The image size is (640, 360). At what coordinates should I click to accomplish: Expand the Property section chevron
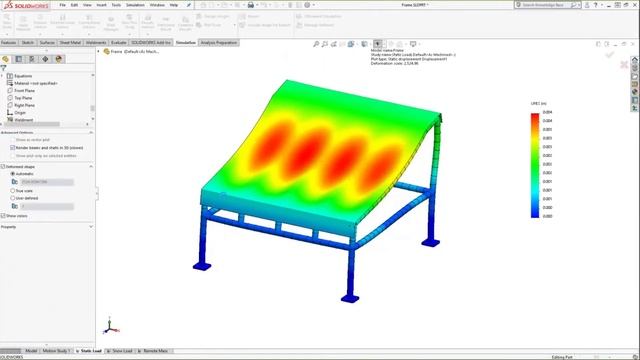point(91,227)
